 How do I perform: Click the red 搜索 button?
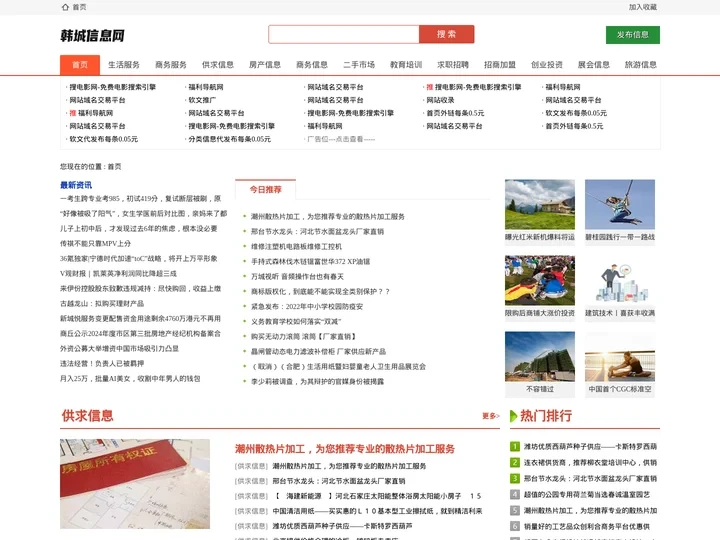[x=446, y=34]
